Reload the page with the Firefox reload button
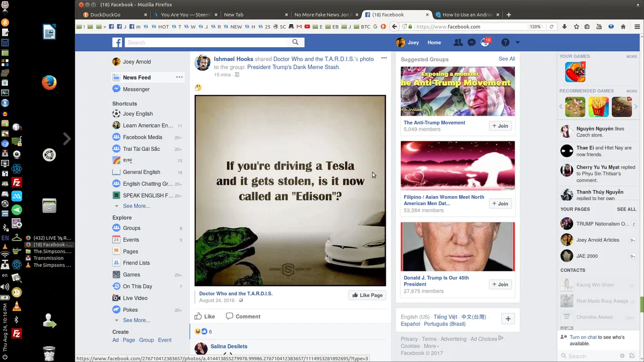644x362 pixels. click(551, 27)
